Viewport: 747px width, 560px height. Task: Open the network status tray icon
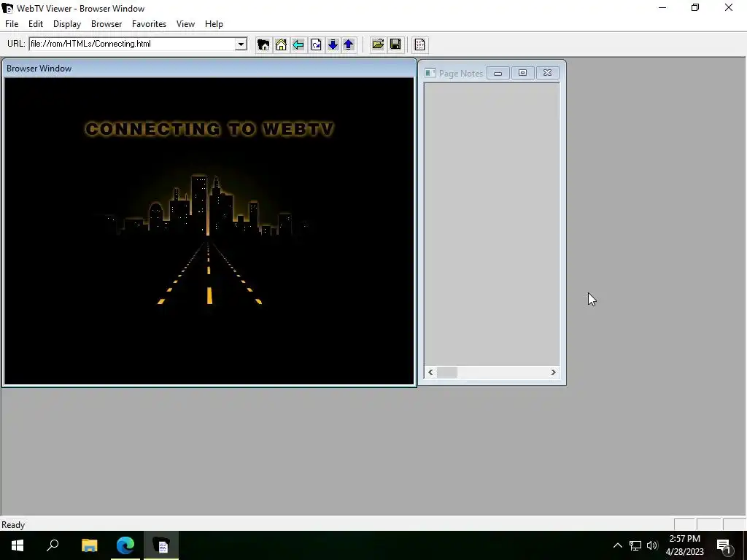635,545
